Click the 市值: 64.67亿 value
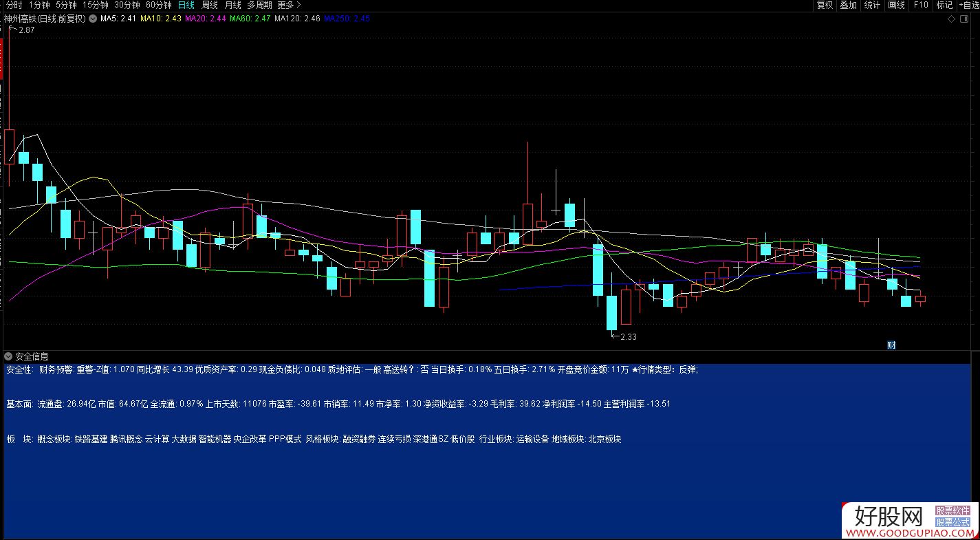Viewport: 980px width, 540px height. pyautogui.click(x=123, y=404)
